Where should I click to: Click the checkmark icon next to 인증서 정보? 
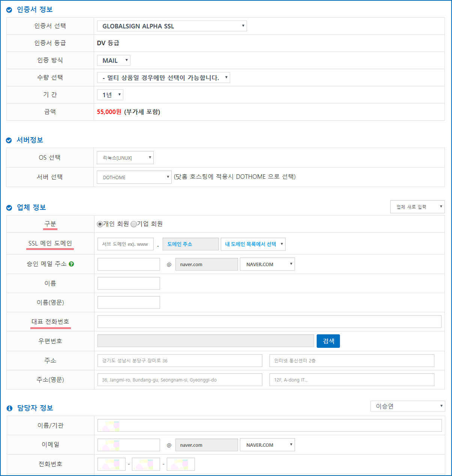(9, 10)
